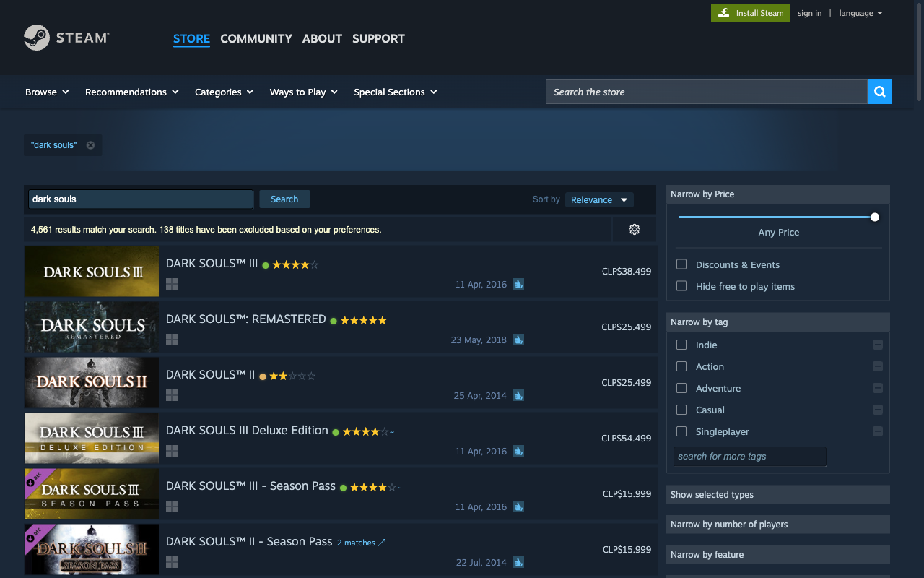924x578 pixels.
Task: Open the language dropdown
Action: (x=860, y=13)
